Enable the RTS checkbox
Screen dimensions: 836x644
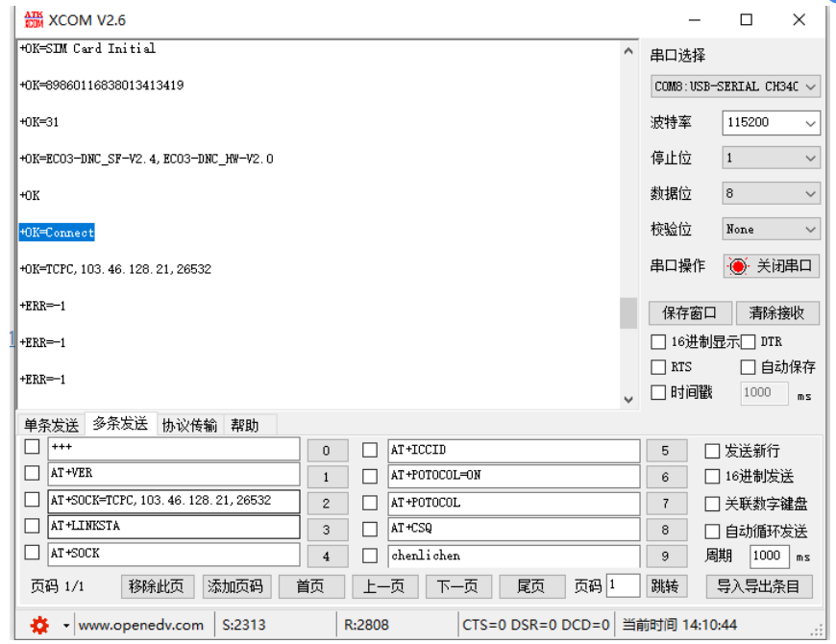point(659,366)
